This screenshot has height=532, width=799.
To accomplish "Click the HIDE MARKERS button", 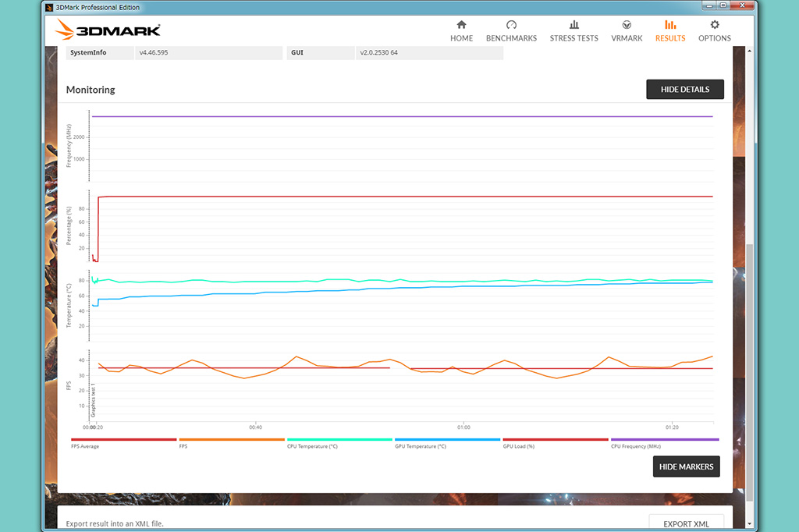I will (686, 466).
